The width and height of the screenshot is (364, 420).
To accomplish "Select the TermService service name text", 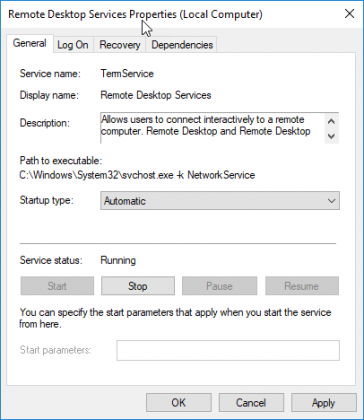I will pyautogui.click(x=127, y=74).
